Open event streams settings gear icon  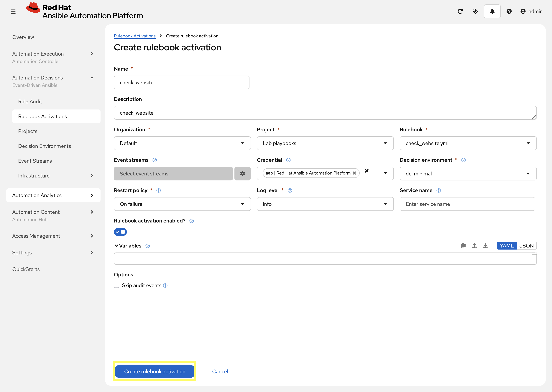pyautogui.click(x=242, y=173)
